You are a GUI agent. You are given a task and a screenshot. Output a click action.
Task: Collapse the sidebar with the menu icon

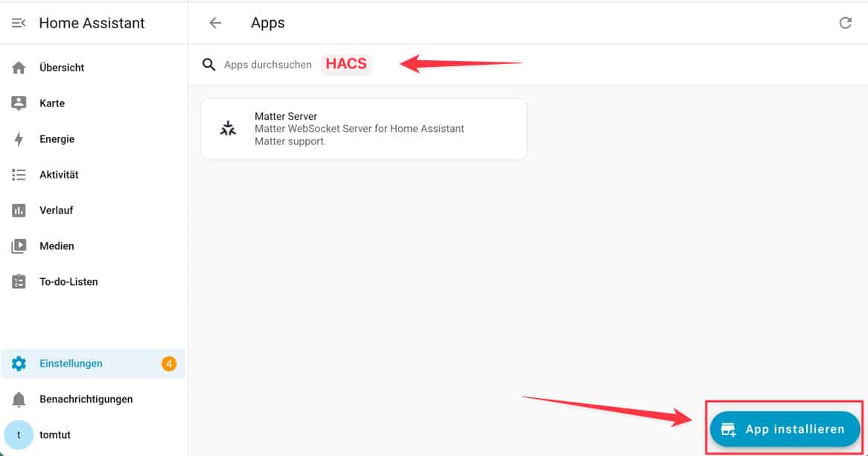tap(19, 23)
